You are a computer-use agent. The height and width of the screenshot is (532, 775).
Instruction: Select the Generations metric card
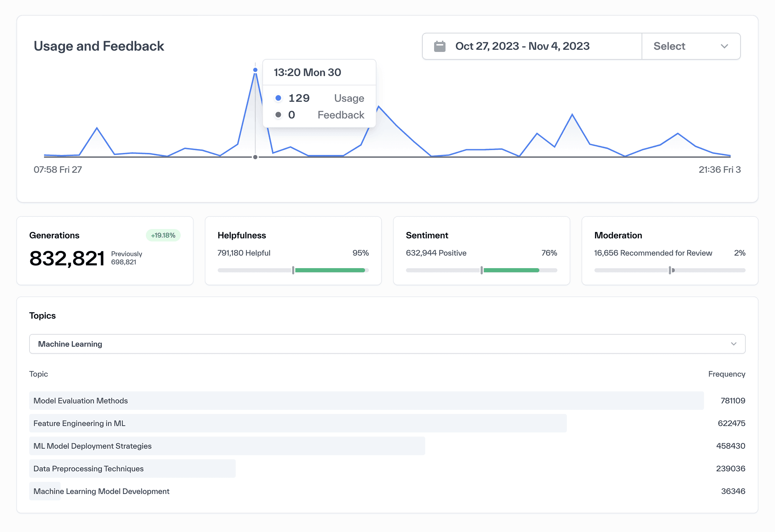tap(105, 251)
